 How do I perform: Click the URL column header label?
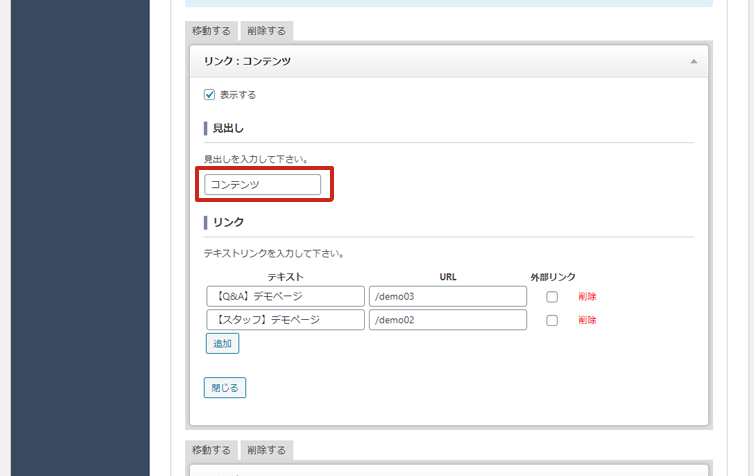pyautogui.click(x=447, y=277)
